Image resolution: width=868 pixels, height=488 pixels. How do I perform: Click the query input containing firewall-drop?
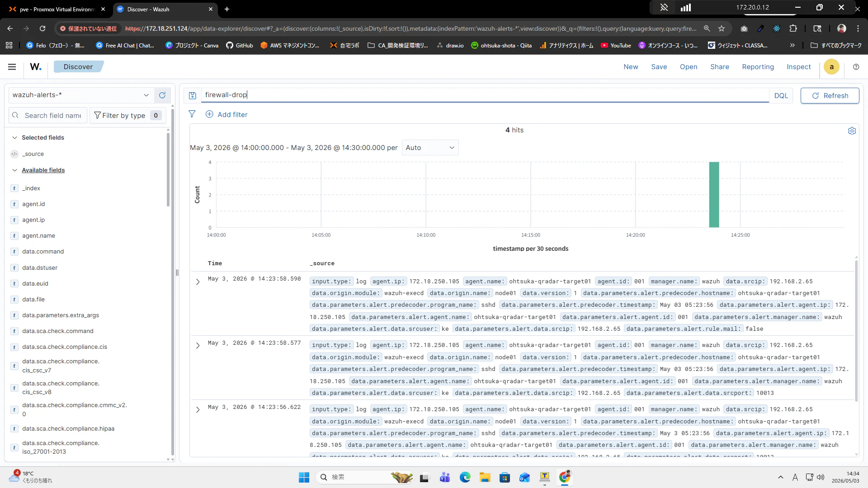[485, 95]
